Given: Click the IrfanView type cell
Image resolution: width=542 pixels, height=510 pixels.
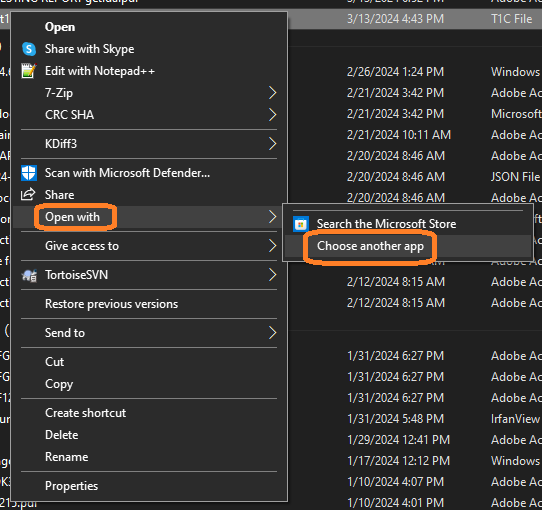Looking at the screenshot, I should point(515,419).
